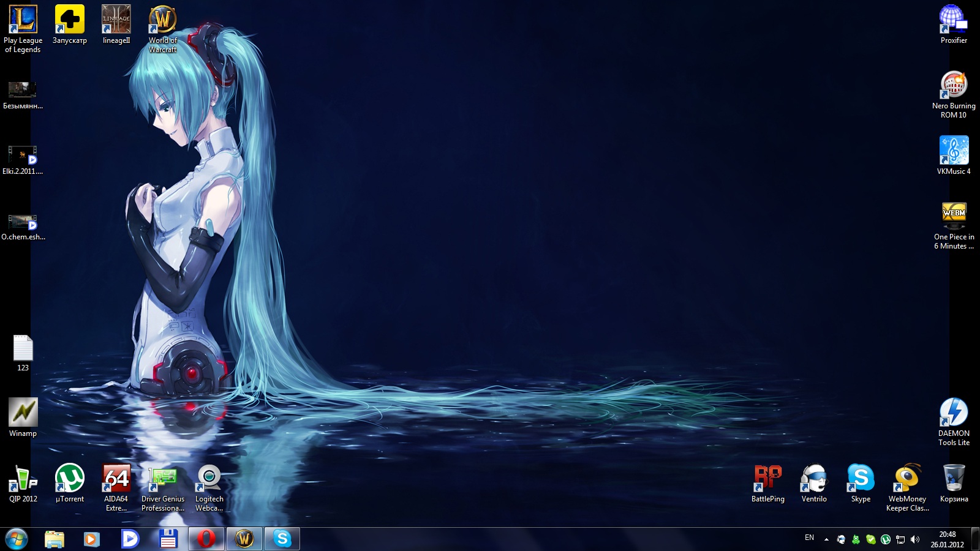This screenshot has width=980, height=551.
Task: Open the µTorrent desktop shortcut
Action: click(70, 483)
